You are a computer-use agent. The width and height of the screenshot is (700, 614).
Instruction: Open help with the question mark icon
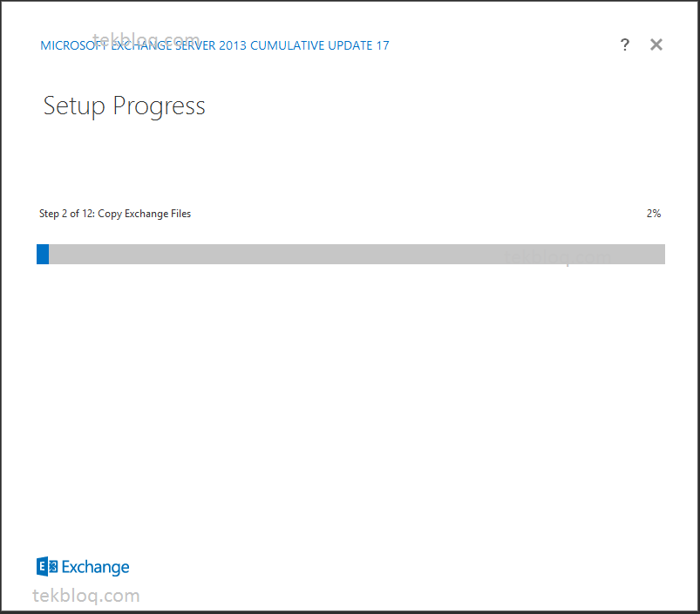coord(625,44)
